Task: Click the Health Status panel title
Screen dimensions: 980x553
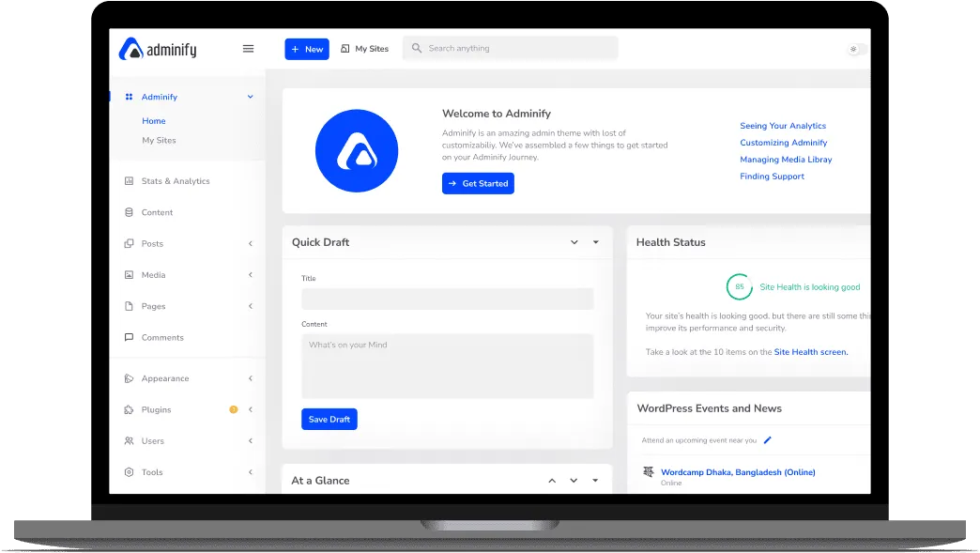Action: (x=670, y=242)
